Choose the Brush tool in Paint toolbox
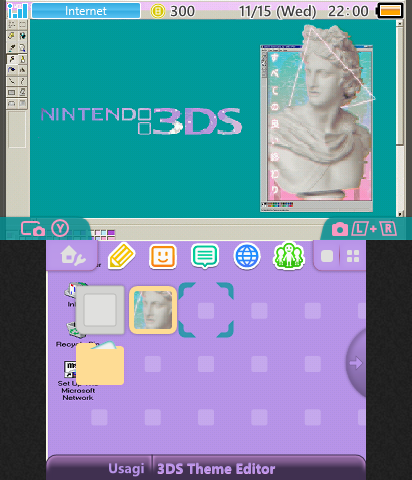The image size is (412, 480). 22,59
